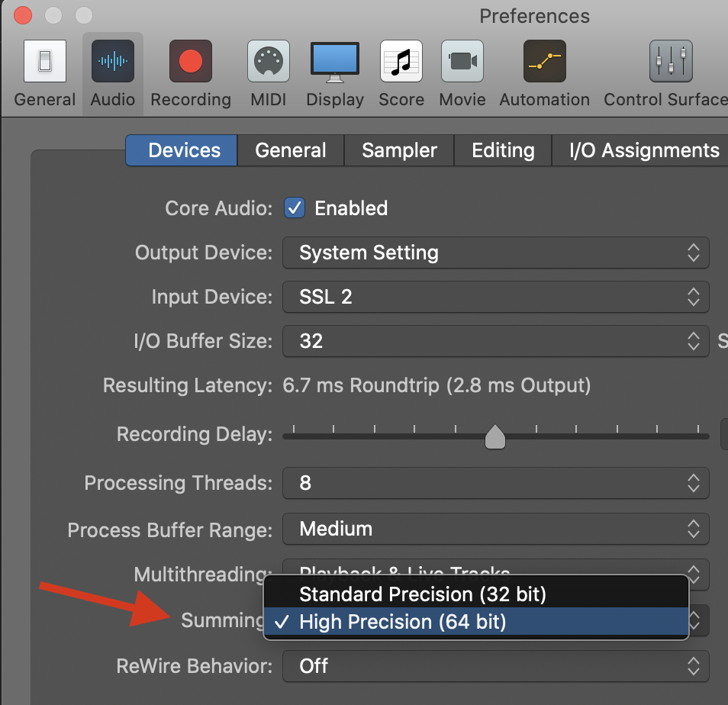Open the General preferences icon
Screen dimensions: 728x705
[x=44, y=63]
